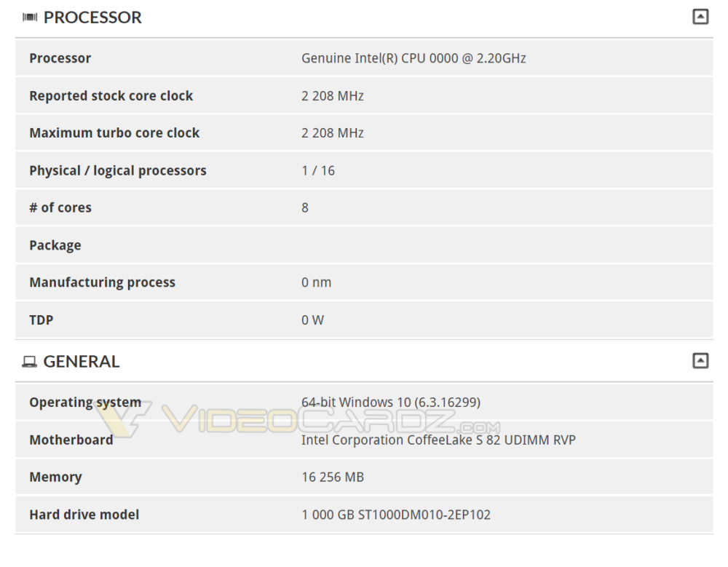Click the up-arrow icon beside GENERAL
The width and height of the screenshot is (728, 567).
point(701,359)
